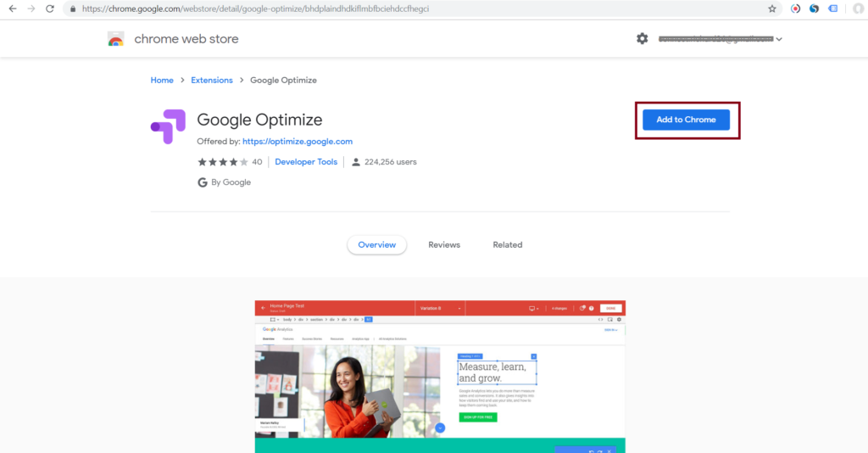Click the browser forward arrow

pyautogui.click(x=31, y=8)
